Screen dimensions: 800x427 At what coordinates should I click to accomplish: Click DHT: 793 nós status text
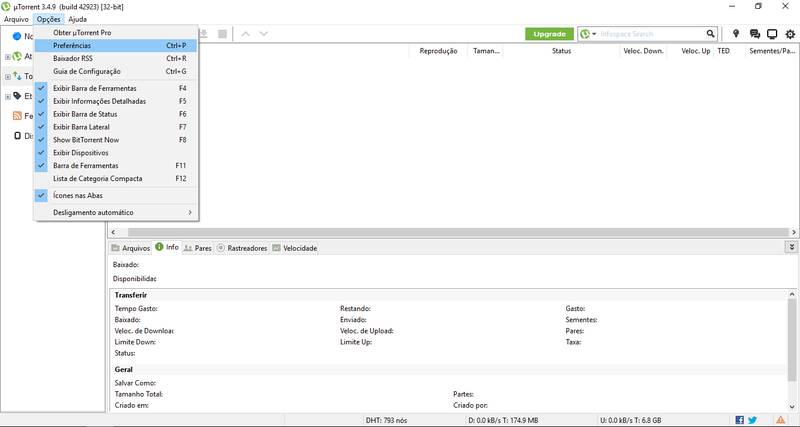tap(387, 420)
